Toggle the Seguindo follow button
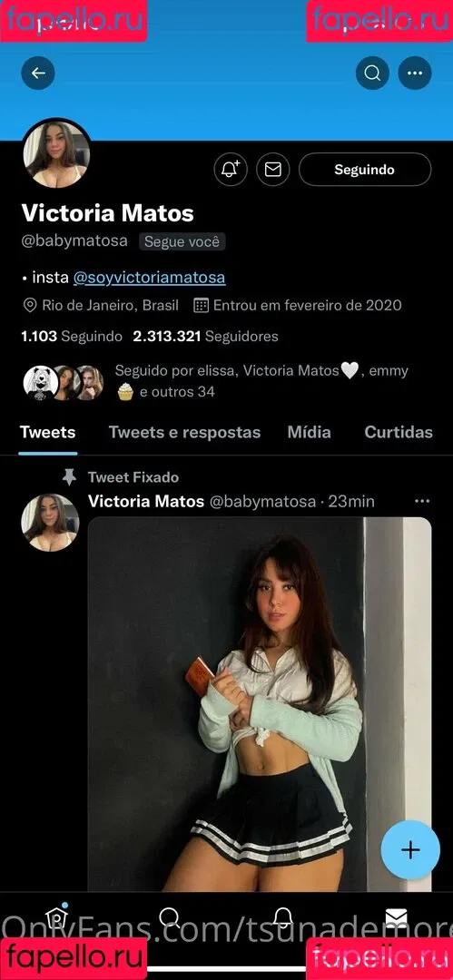The image size is (453, 980). [x=365, y=170]
